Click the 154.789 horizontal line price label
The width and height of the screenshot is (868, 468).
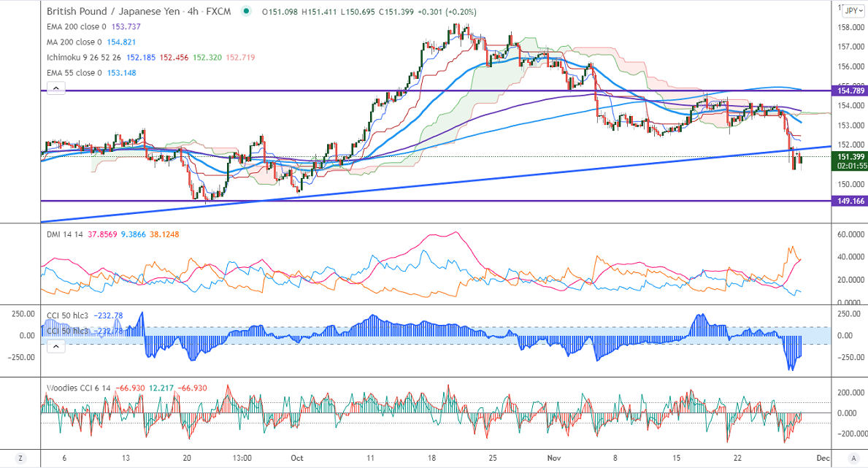tap(850, 91)
